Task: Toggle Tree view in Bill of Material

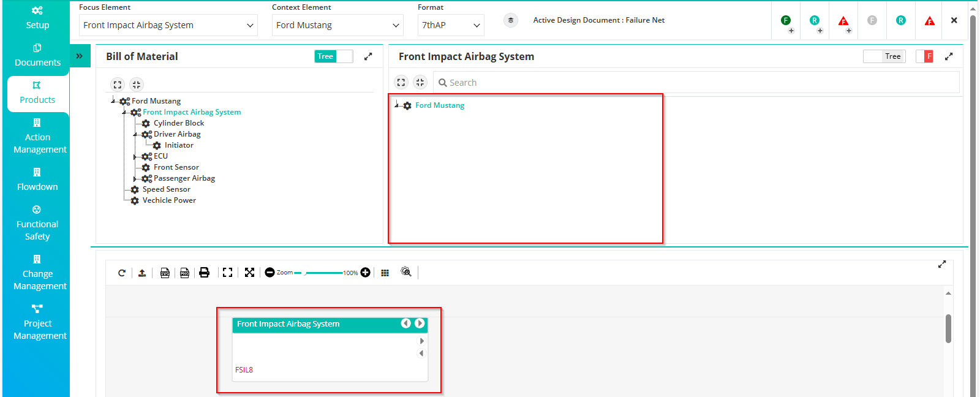Action: point(334,56)
